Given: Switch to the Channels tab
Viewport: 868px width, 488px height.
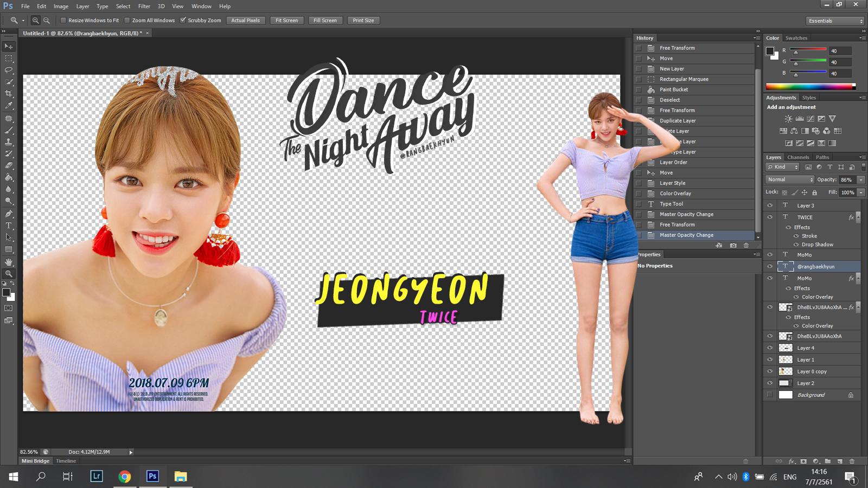Looking at the screenshot, I should click(x=798, y=157).
